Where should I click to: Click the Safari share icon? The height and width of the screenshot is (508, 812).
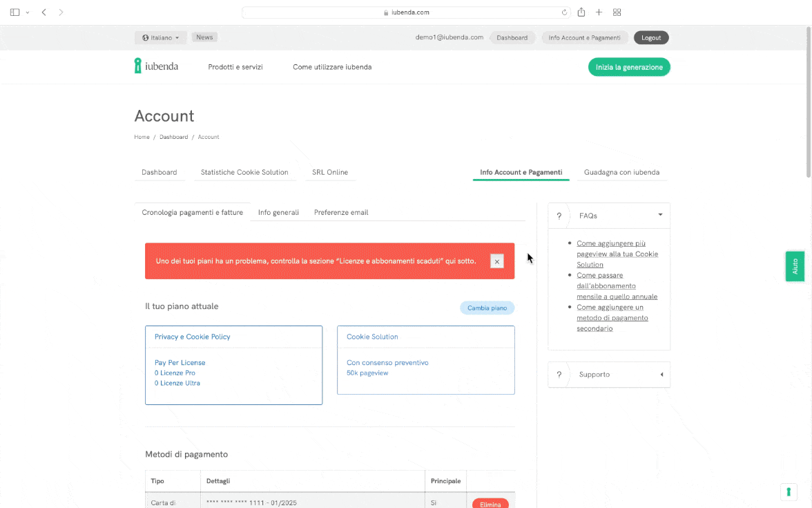581,12
